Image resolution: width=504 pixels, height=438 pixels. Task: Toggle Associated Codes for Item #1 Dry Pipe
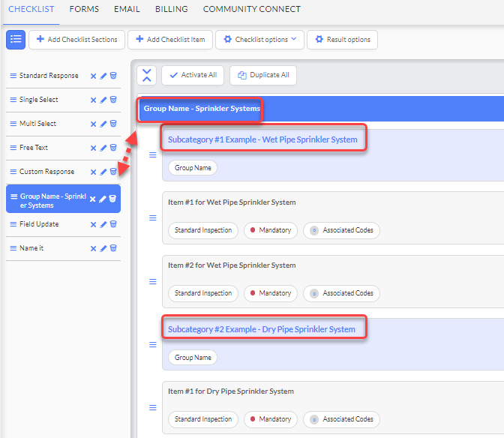pos(342,419)
